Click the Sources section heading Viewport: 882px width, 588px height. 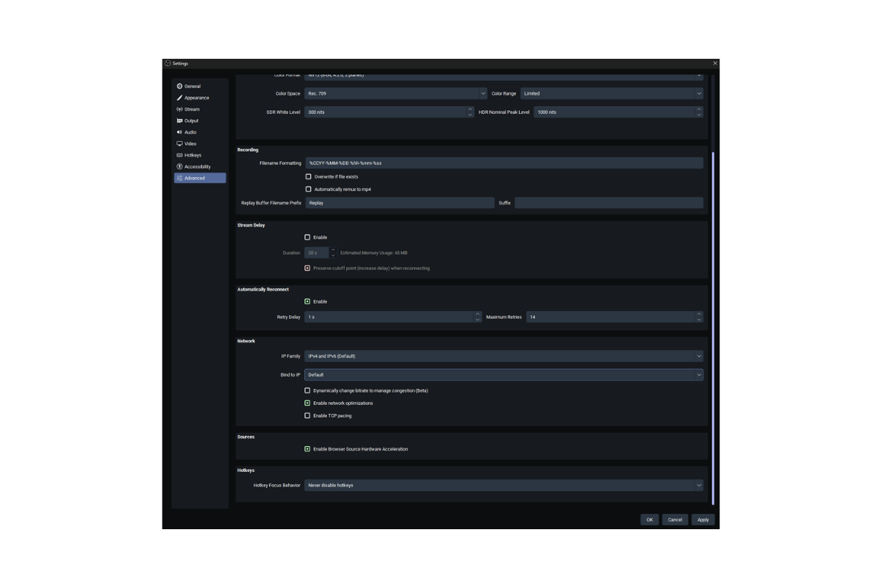[x=245, y=437]
